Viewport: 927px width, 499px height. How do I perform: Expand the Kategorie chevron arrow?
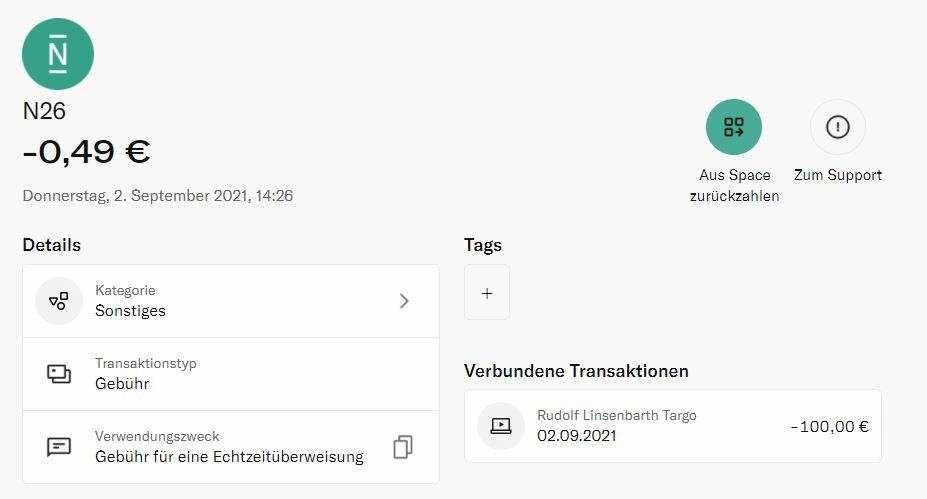404,301
